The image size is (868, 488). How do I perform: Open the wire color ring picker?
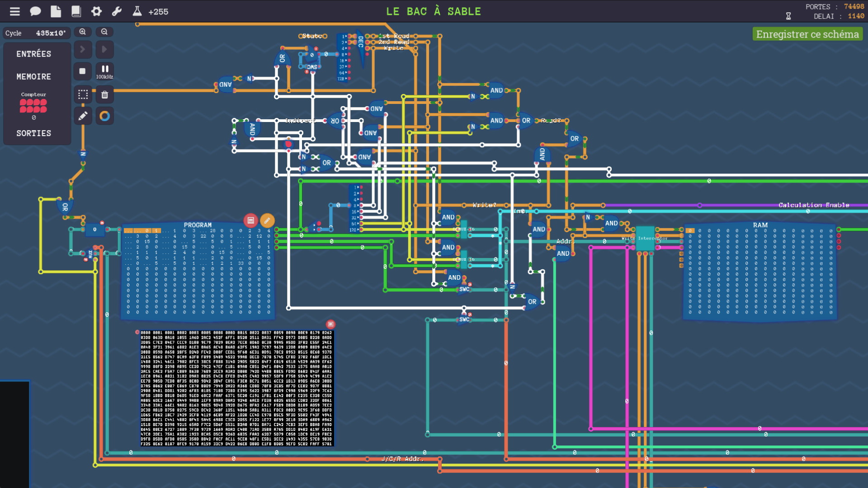tap(104, 116)
